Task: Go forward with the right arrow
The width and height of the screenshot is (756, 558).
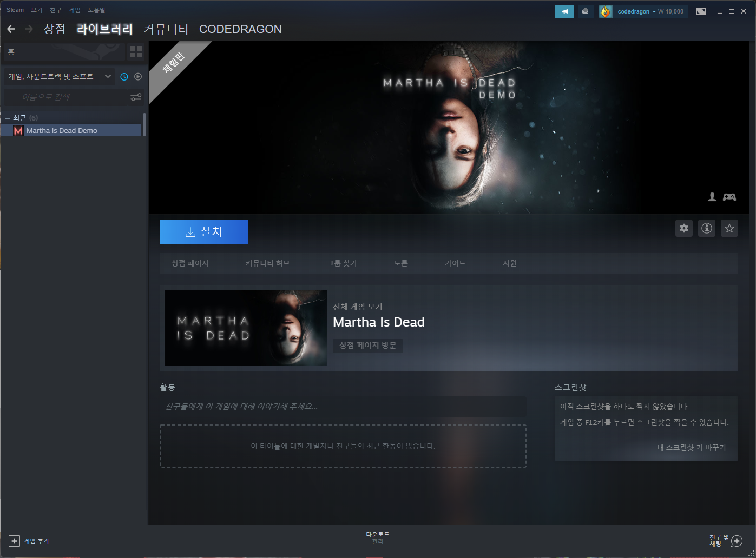Action: [29, 29]
